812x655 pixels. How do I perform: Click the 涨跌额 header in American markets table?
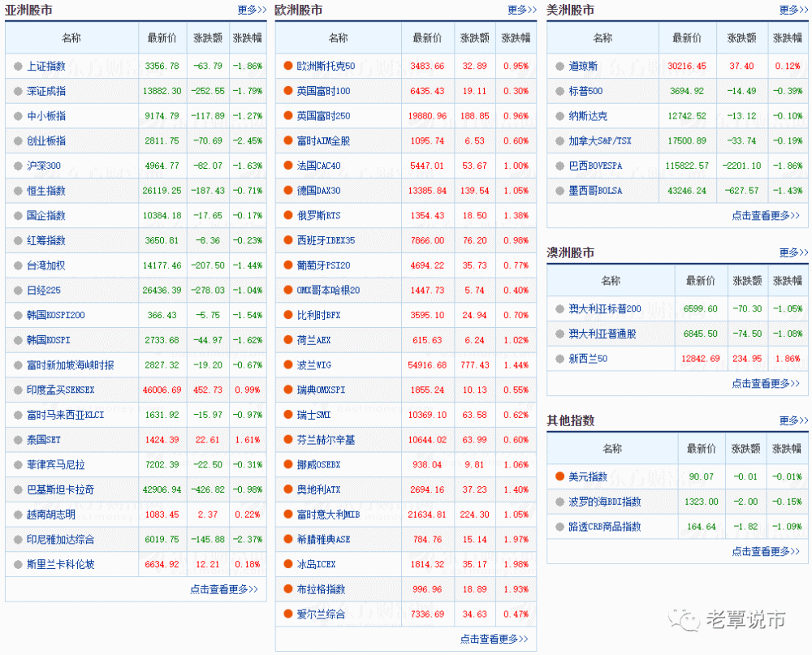[742, 38]
